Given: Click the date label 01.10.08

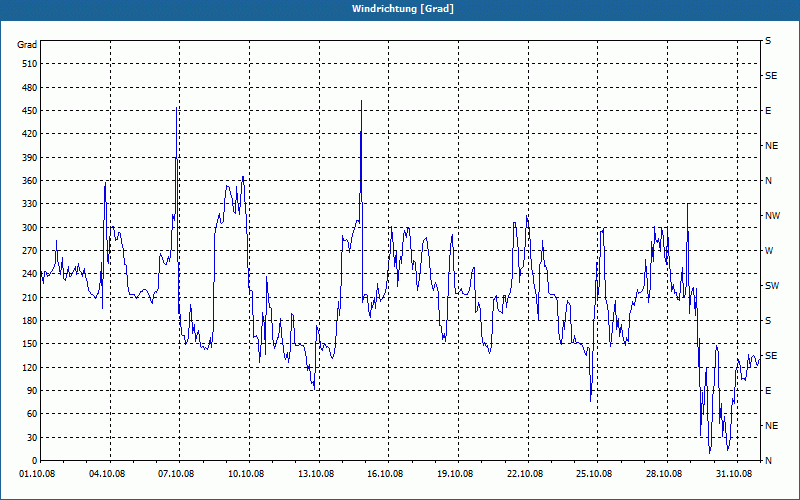Looking at the screenshot, I should click(37, 474).
